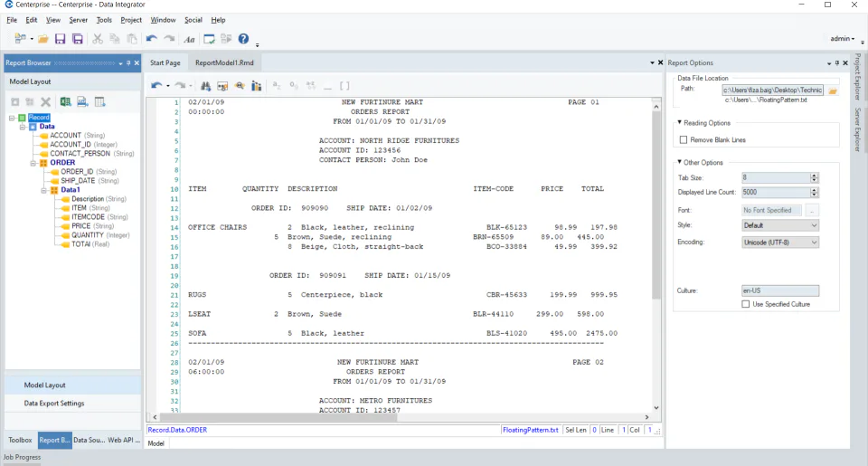Open the Encoding dropdown
This screenshot has width=868, height=466.
[780, 243]
